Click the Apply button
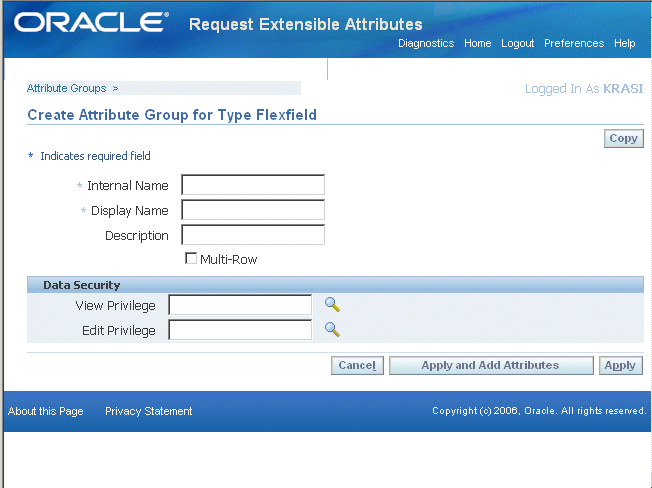The width and height of the screenshot is (652, 488). [620, 365]
